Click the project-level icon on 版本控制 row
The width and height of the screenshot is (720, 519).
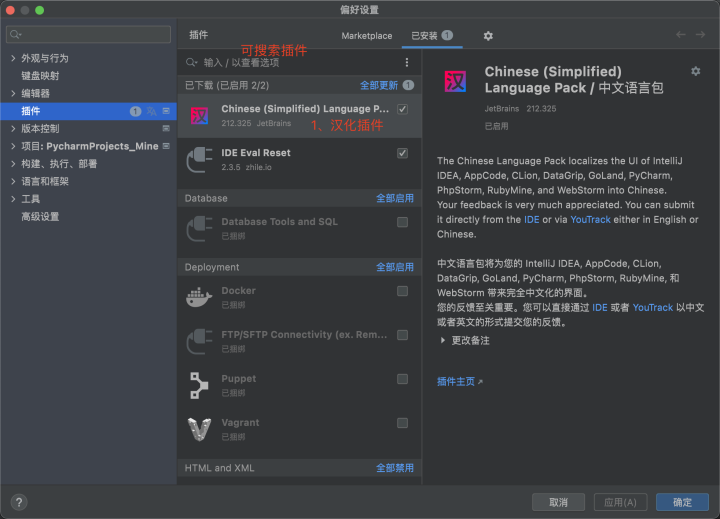pos(166,129)
